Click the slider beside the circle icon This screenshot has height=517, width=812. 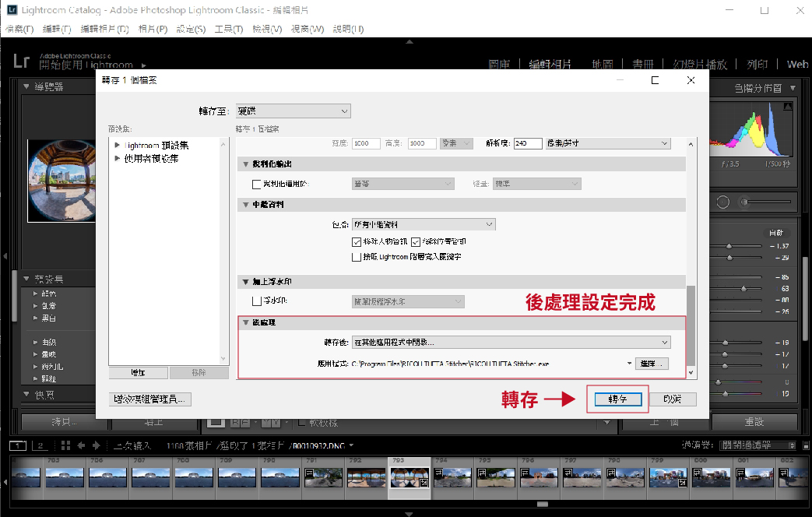[766, 202]
